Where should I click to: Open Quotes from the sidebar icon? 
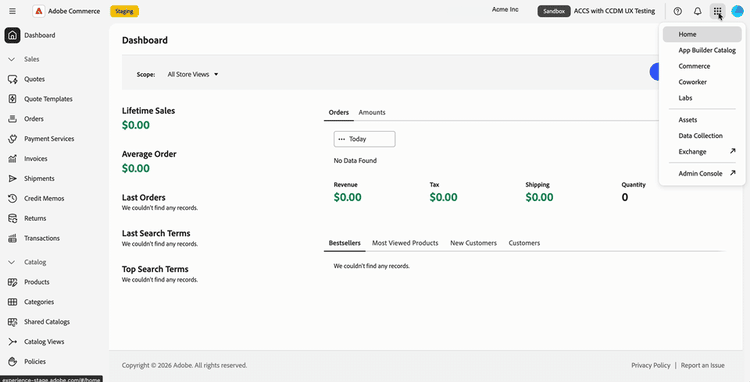click(13, 79)
